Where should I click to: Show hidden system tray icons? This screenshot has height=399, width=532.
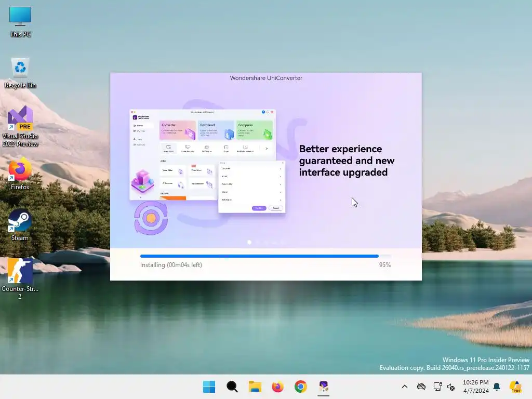coord(404,387)
